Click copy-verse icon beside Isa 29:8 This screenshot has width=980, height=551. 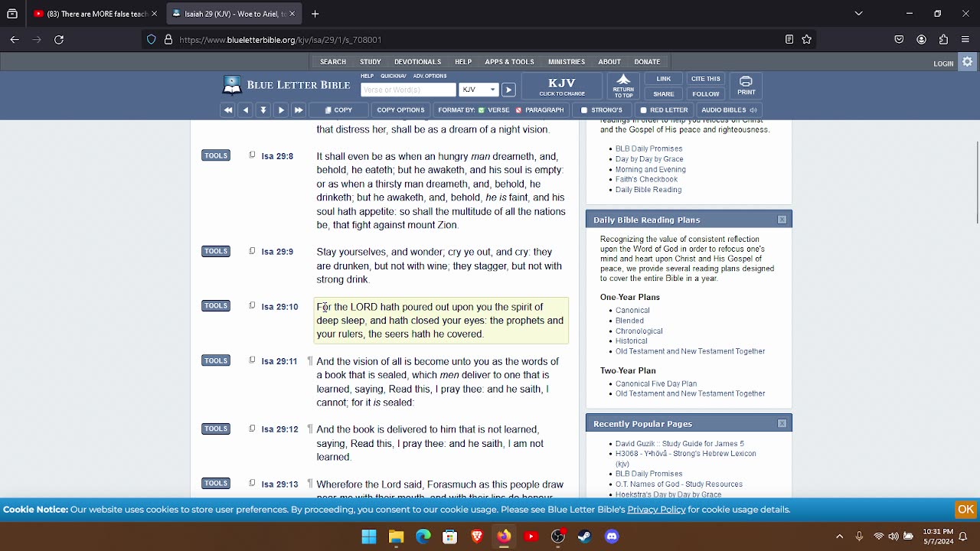252,155
